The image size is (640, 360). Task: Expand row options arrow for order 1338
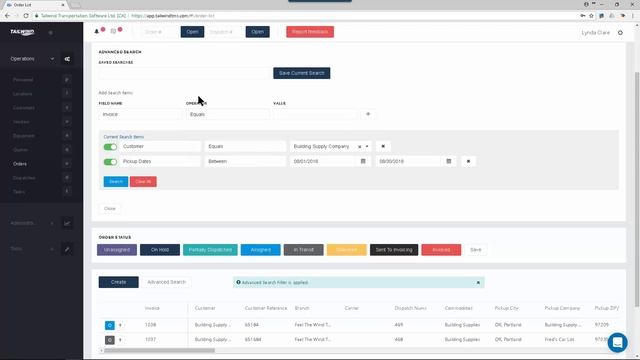(120, 325)
